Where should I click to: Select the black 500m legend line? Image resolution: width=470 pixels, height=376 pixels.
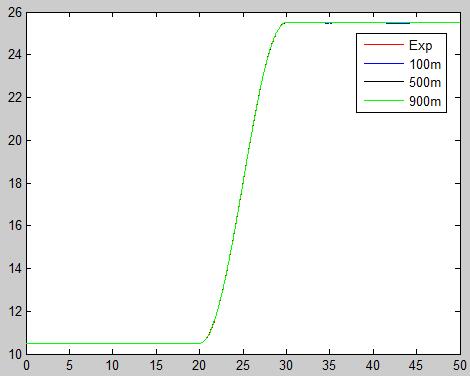point(384,82)
